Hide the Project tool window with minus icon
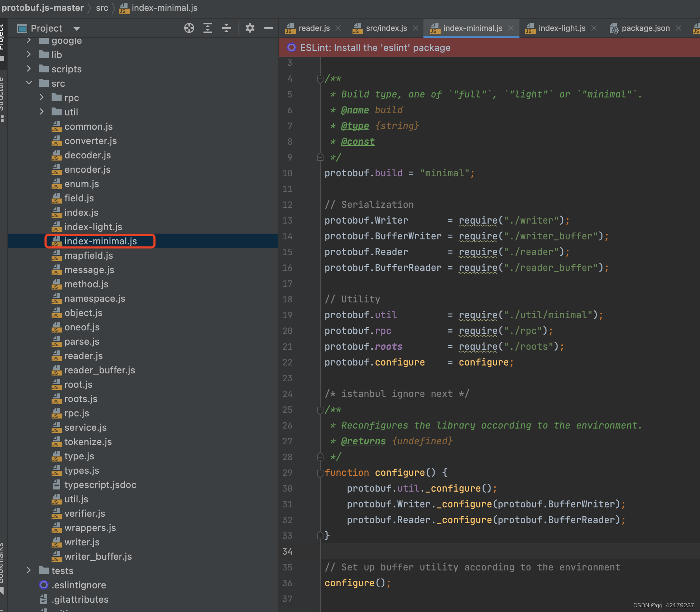The height and width of the screenshot is (612, 700). tap(268, 28)
